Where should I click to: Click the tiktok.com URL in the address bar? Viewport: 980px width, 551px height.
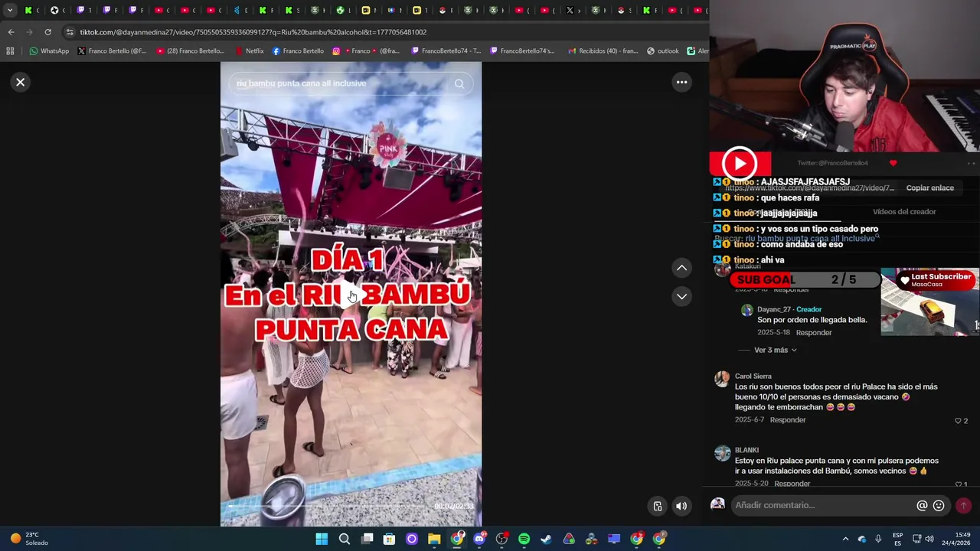click(x=253, y=32)
